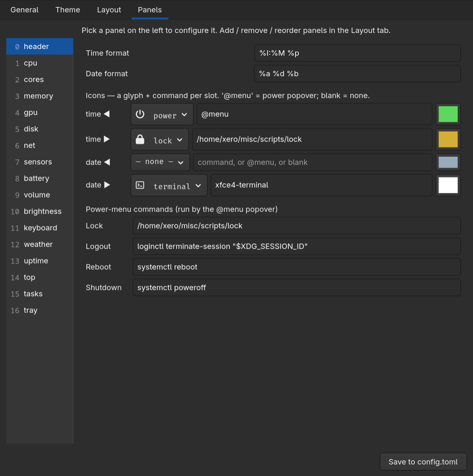
Task: Open the lock glyph dropdown
Action: point(160,139)
